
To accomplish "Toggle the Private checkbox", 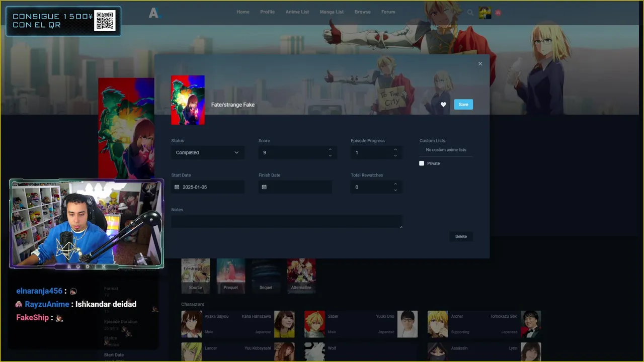I will 422,163.
